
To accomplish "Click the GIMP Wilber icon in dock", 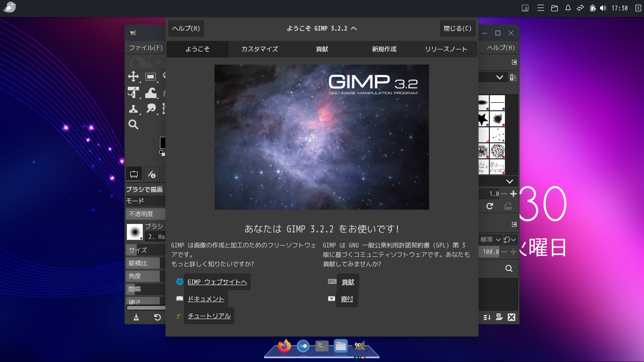I will 360,346.
